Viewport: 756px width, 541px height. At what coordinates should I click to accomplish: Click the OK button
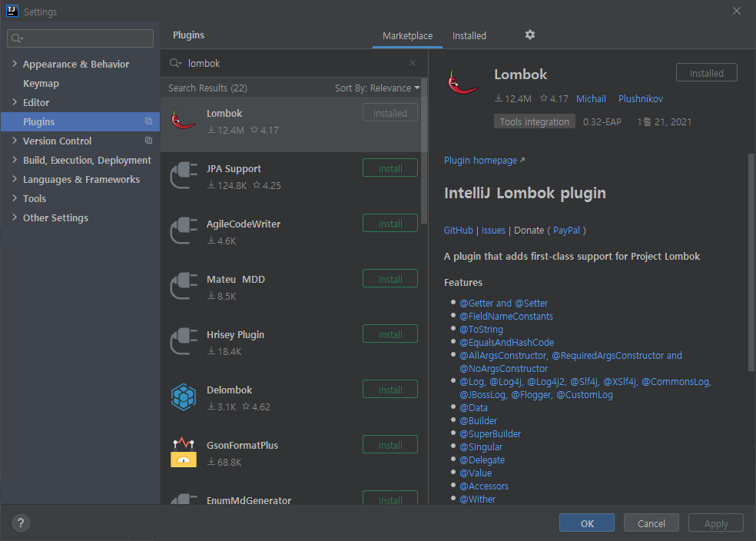tap(587, 523)
